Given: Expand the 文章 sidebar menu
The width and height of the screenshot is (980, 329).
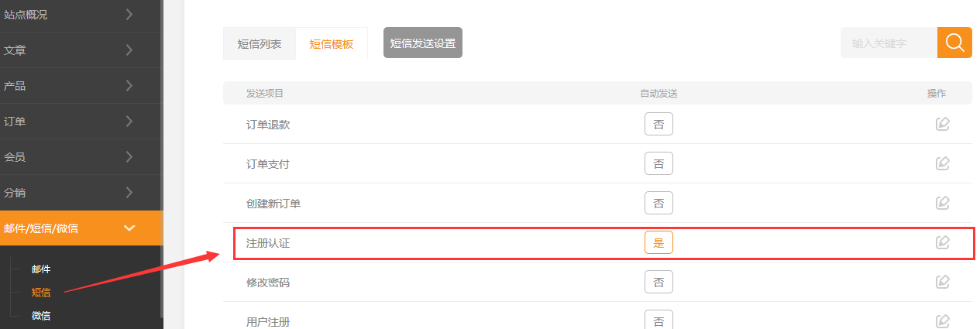Looking at the screenshot, I should coord(81,50).
